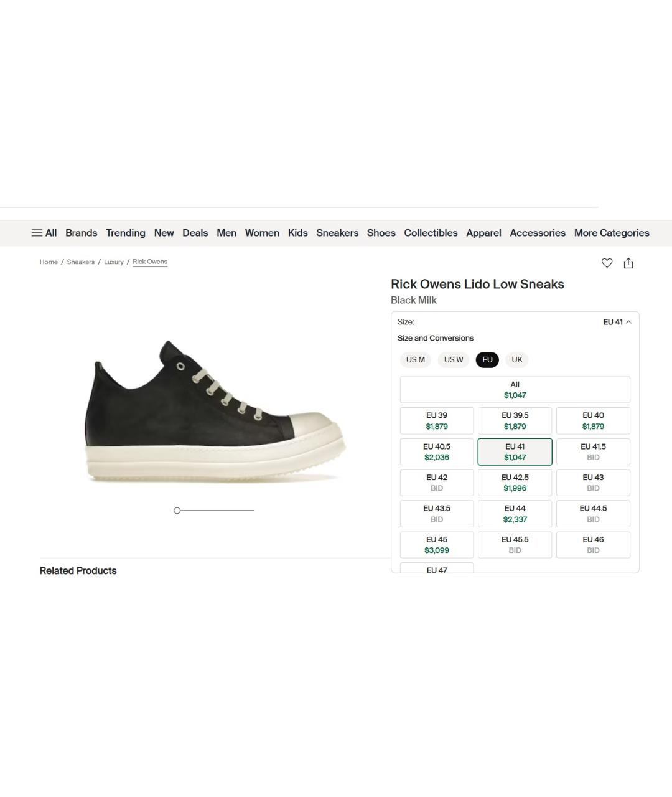The height and width of the screenshot is (797, 672).
Task: Click the 360 image rotation slider handle
Action: pos(177,511)
